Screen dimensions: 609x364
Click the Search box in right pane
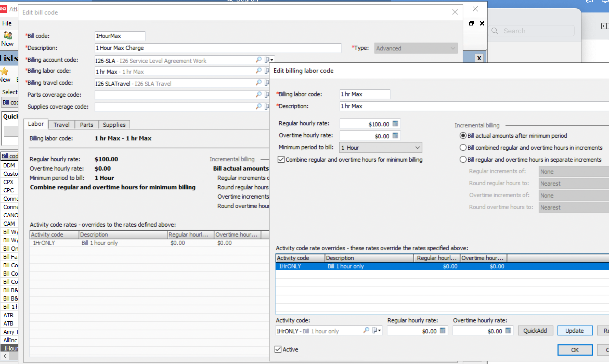(532, 31)
